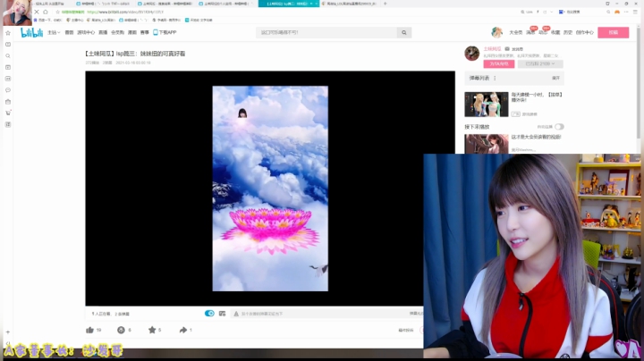Viewport: 644px width, 361px height.
Task: Click the bilibili logo
Action: click(x=31, y=32)
